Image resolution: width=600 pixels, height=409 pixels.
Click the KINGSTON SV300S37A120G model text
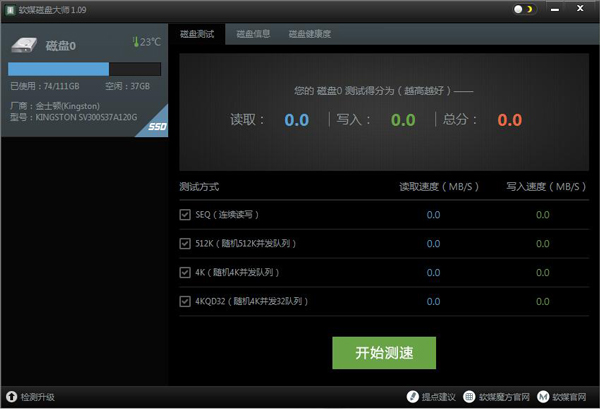86,117
